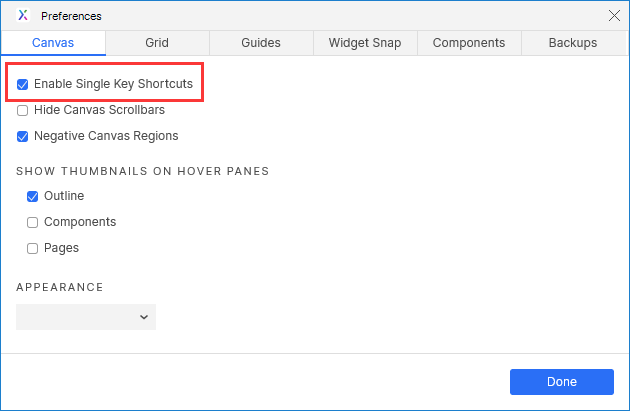This screenshot has width=630, height=411.
Task: Switch to the Canvas tab
Action: coord(53,43)
